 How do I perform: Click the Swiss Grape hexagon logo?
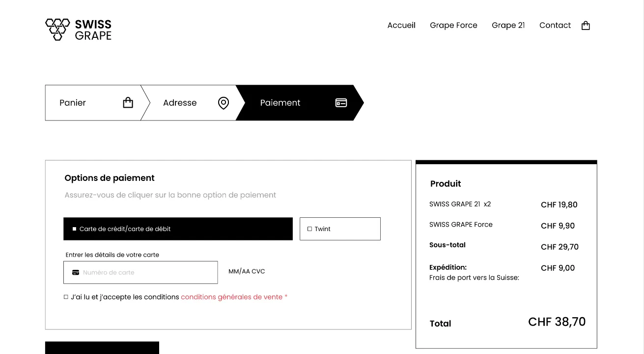(x=58, y=29)
